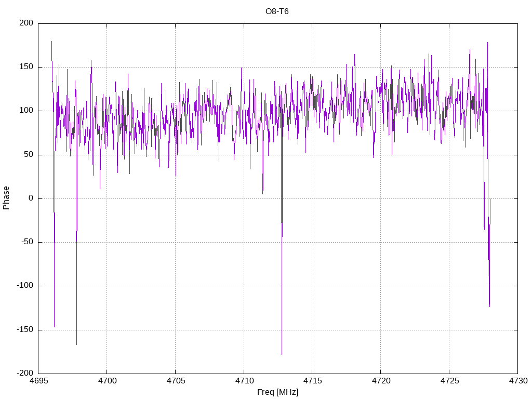Select the Phase y-axis label

[6, 198]
